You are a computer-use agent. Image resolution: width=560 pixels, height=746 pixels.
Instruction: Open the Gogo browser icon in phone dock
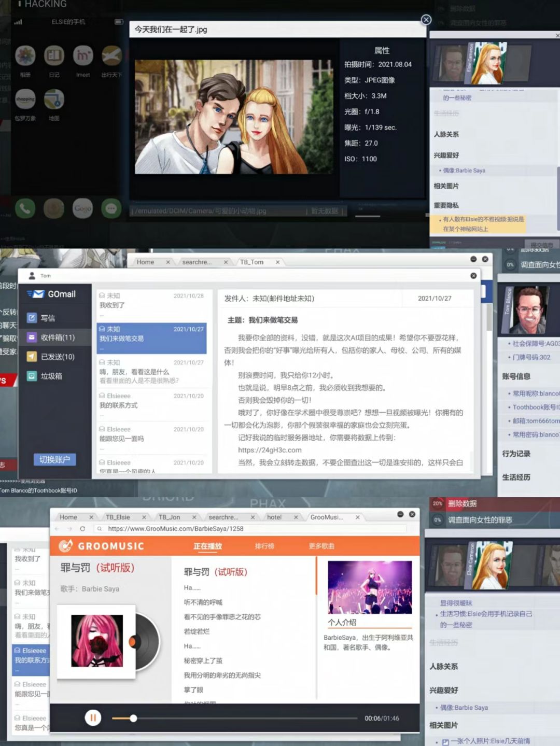click(82, 208)
